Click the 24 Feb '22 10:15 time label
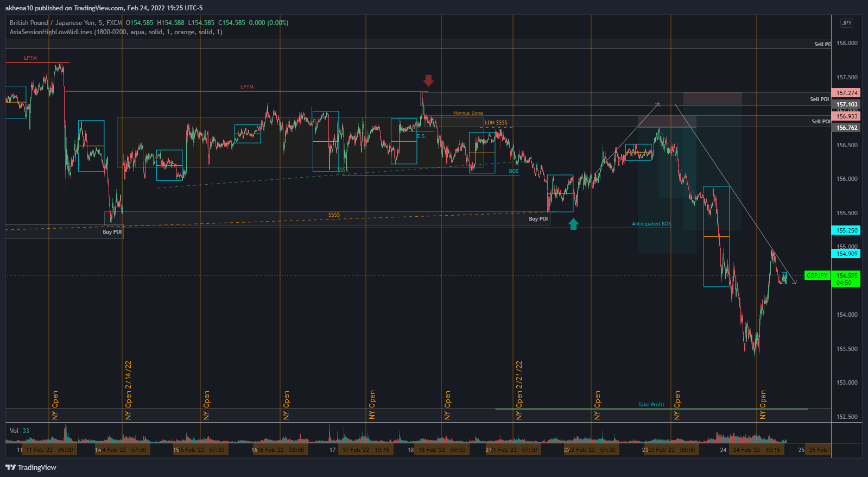This screenshot has width=868, height=477. click(756, 450)
